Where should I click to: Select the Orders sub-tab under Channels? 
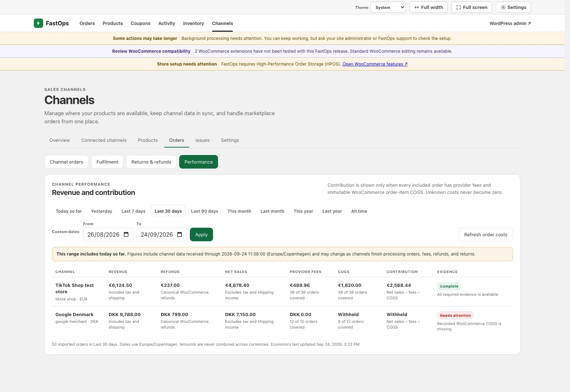tap(177, 140)
